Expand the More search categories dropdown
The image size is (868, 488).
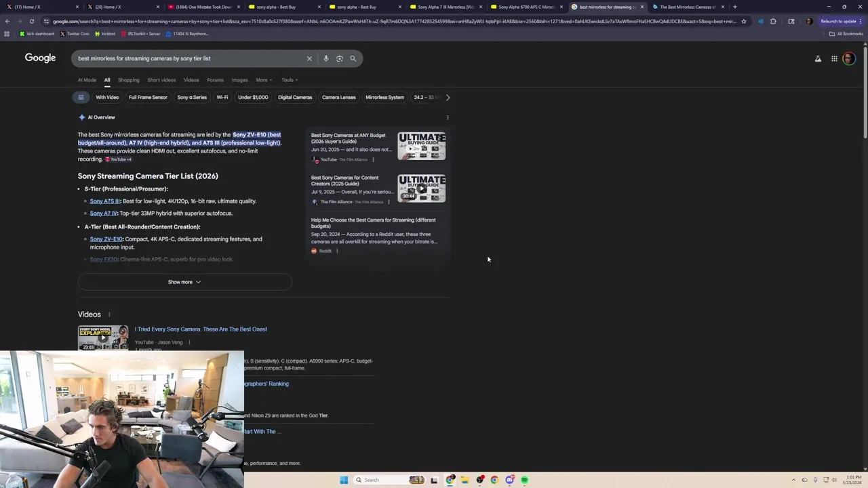pos(264,80)
